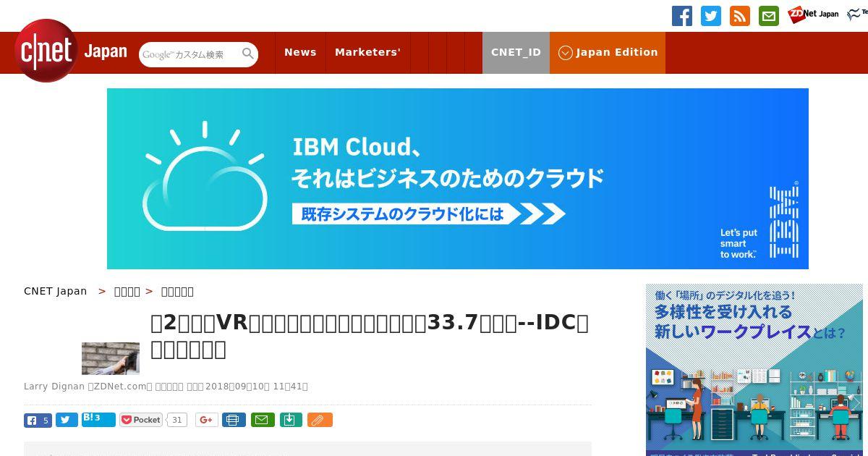Expand the Japan Edition dropdown
The image size is (868, 456).
point(608,52)
